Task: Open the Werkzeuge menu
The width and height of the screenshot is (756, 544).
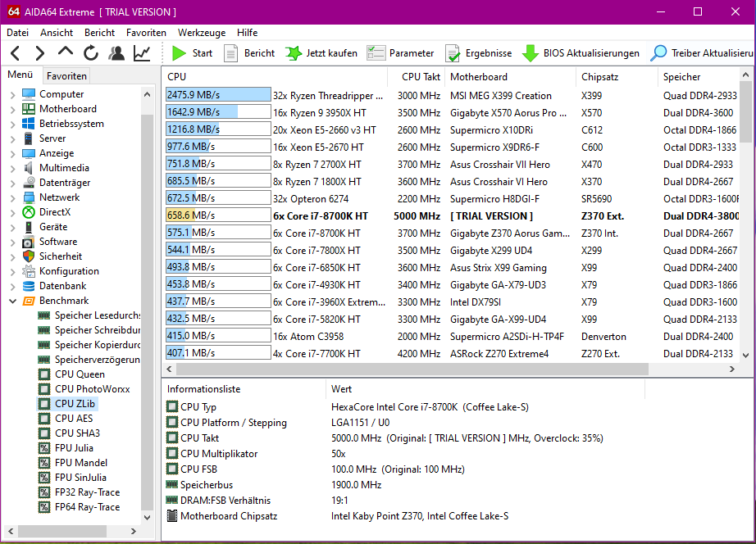Action: (202, 32)
